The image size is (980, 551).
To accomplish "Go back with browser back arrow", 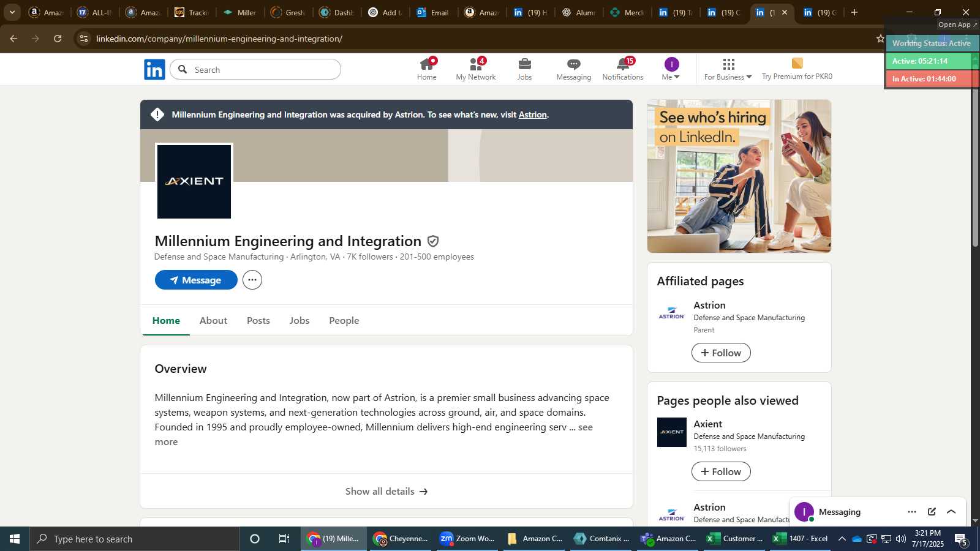I will click(13, 39).
